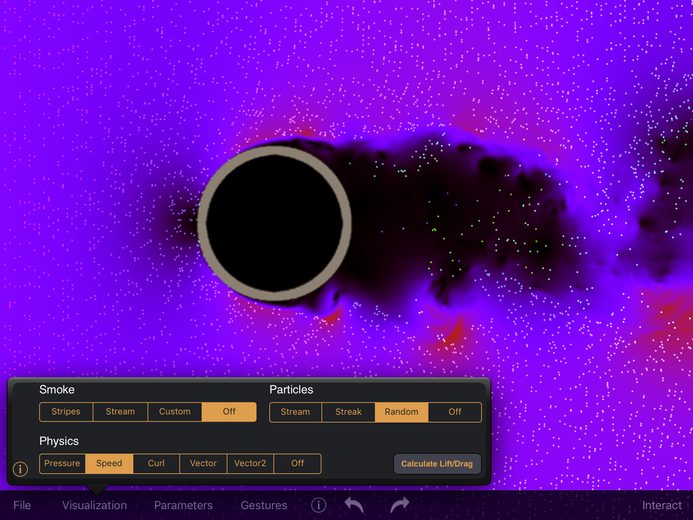Turn Particles Off
This screenshot has height=520, width=693.
[455, 412]
